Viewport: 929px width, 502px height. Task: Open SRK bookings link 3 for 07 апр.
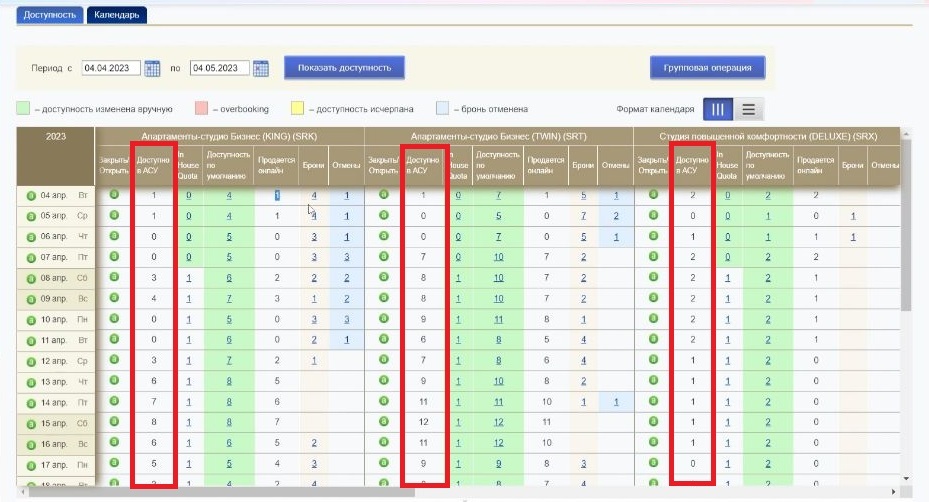coord(314,257)
